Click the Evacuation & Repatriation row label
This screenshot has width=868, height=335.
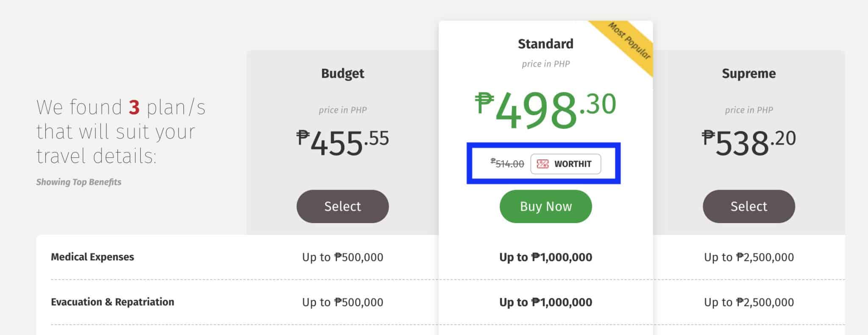[x=112, y=302]
